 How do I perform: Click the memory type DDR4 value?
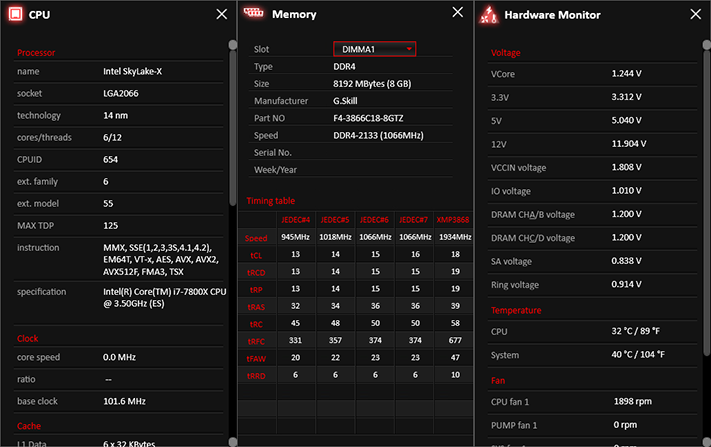pyautogui.click(x=345, y=67)
